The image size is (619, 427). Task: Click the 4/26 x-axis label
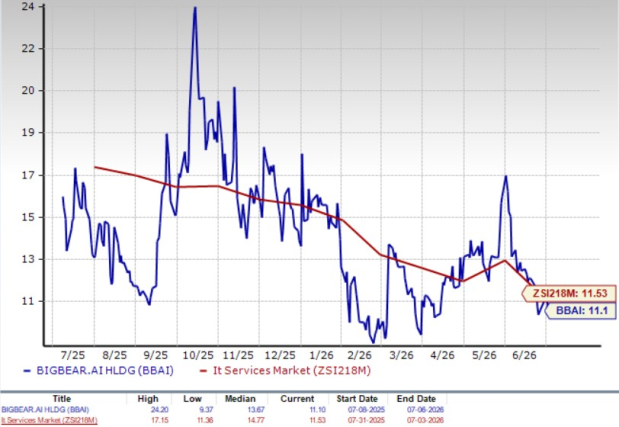[x=443, y=355]
